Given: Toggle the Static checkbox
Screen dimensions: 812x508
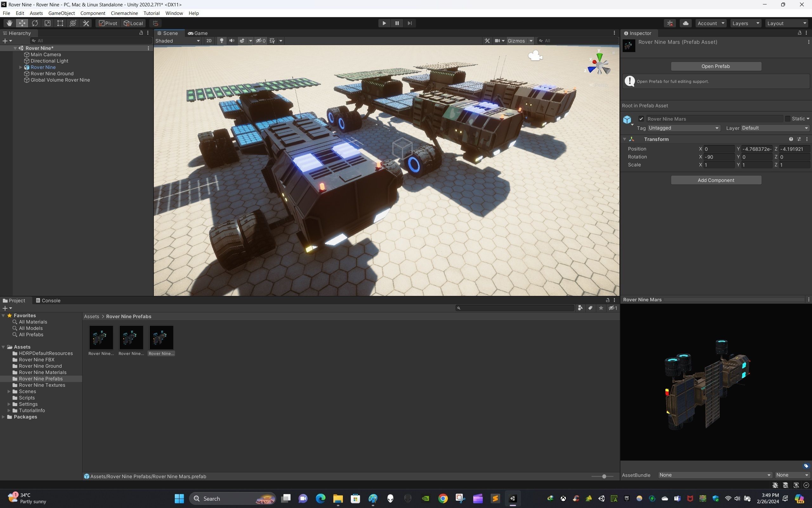Looking at the screenshot, I should pos(788,119).
